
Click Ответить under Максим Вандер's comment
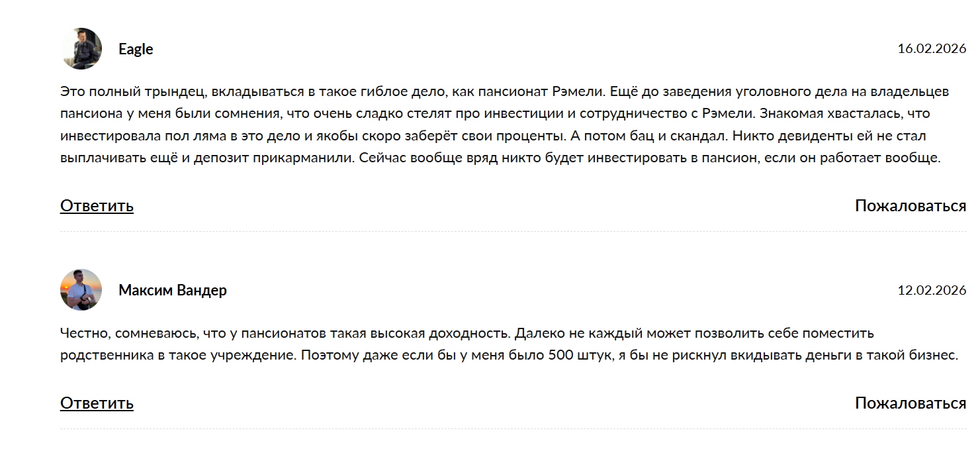[96, 402]
